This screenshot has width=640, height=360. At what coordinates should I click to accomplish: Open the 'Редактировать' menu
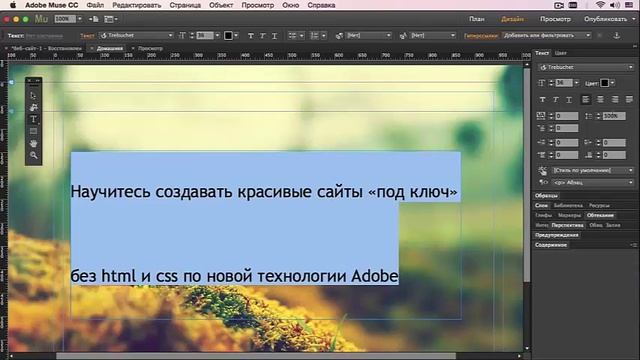coord(137,5)
